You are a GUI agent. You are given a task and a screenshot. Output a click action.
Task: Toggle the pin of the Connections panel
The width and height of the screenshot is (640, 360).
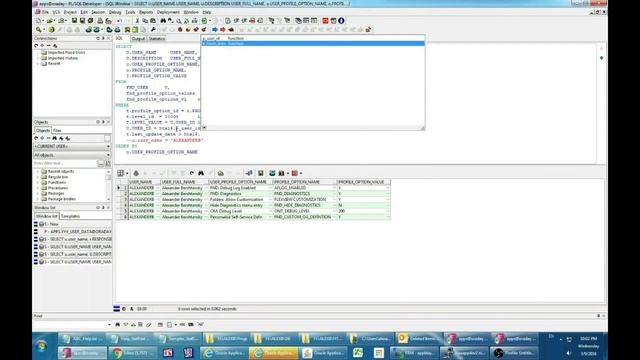[x=103, y=38]
